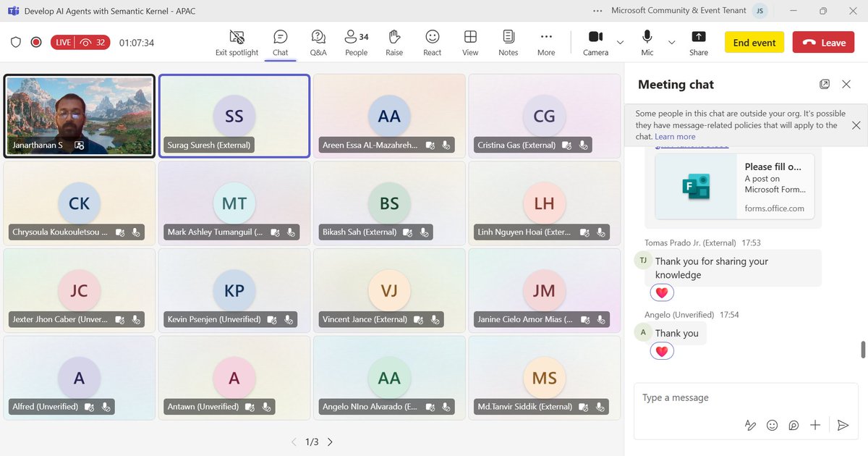Viewport: 868px width, 456px height.
Task: Share your screen content
Action: 699,43
